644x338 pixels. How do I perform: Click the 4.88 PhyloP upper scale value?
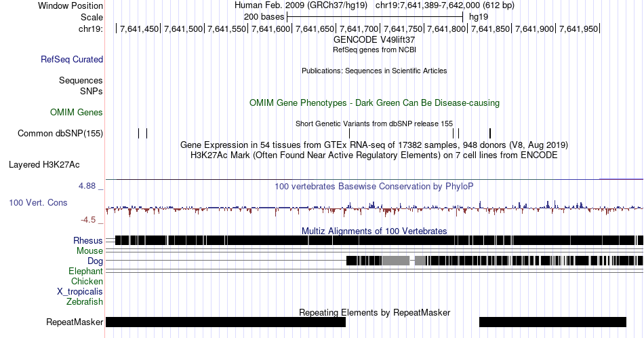tap(87, 186)
